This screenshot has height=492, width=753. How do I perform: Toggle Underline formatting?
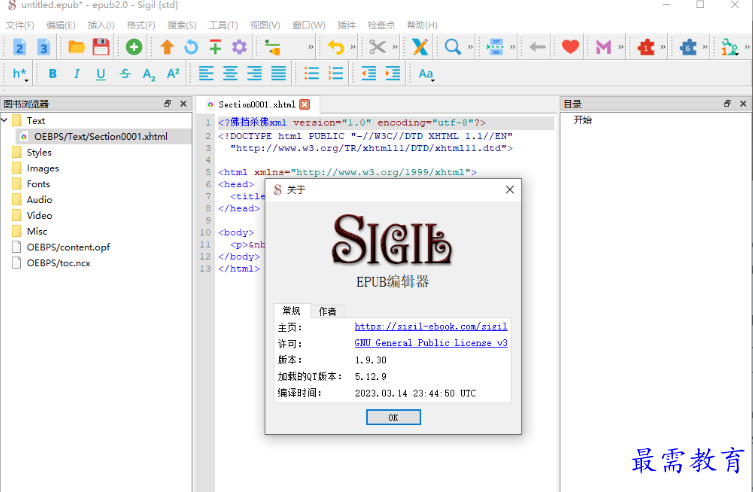point(100,73)
